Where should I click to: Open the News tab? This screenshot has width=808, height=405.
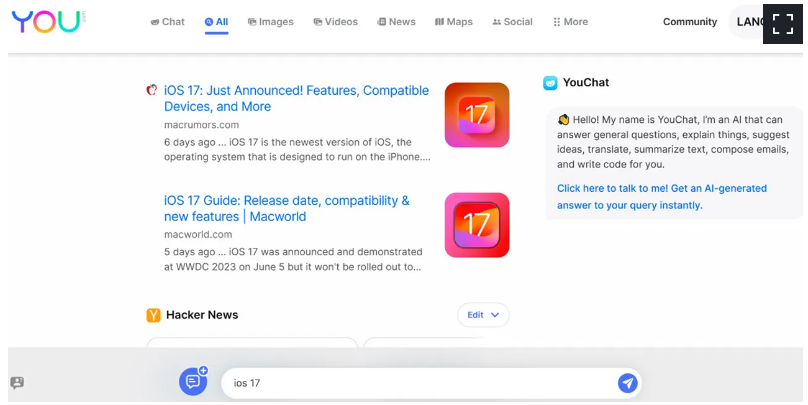(396, 22)
